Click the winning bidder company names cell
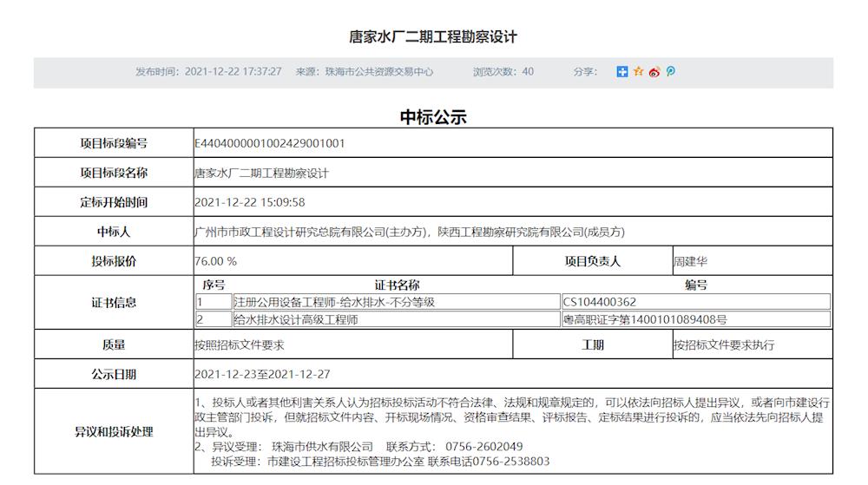This screenshot has width=868, height=485. tap(410, 232)
